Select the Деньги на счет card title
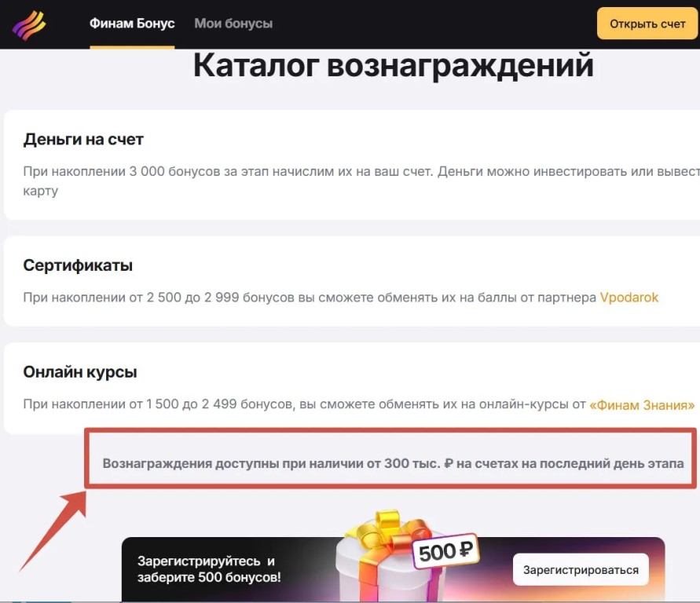Screen dimensions: 700x603 click(83, 140)
